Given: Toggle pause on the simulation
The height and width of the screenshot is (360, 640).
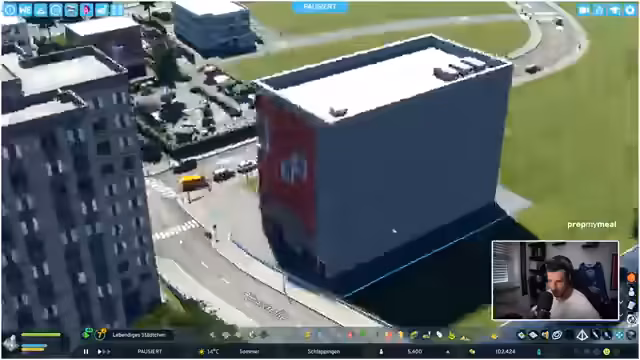Looking at the screenshot, I should pos(86,351).
